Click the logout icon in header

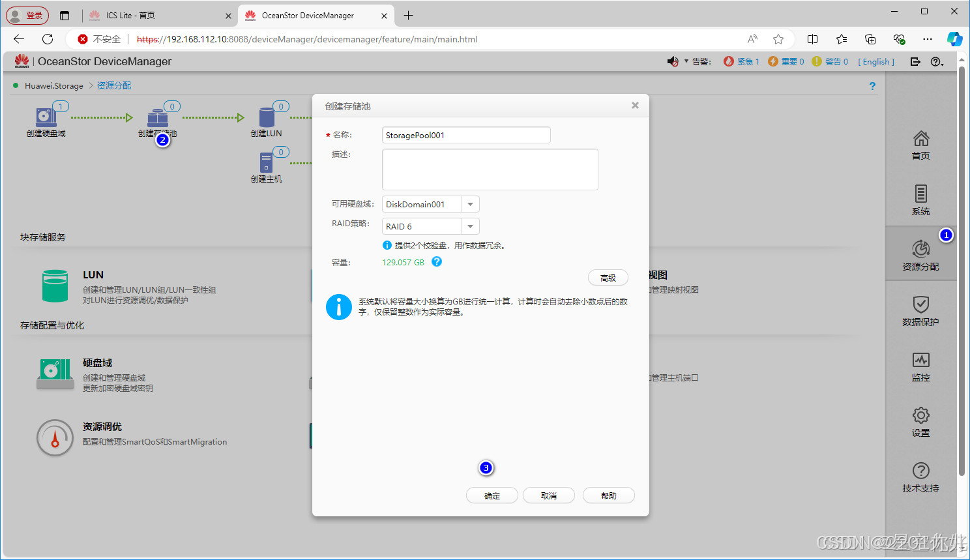tap(915, 61)
